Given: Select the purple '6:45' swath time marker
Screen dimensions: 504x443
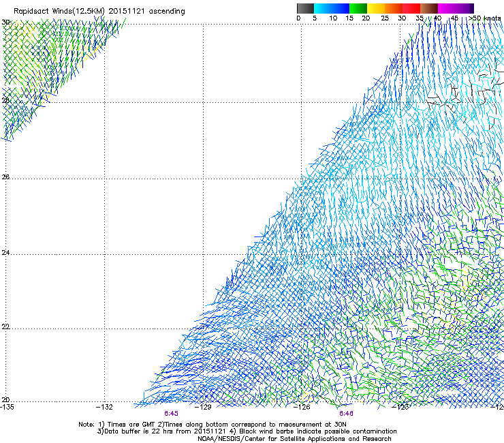Looking at the screenshot, I should coord(171,414).
